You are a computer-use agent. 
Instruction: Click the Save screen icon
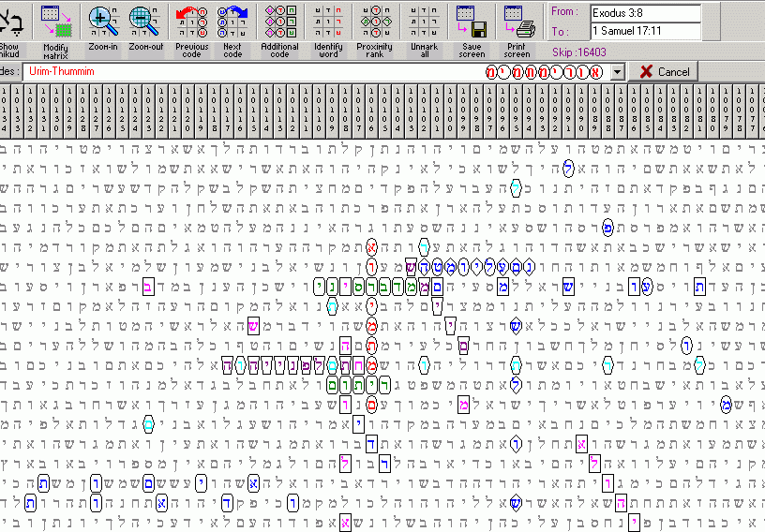point(472,22)
